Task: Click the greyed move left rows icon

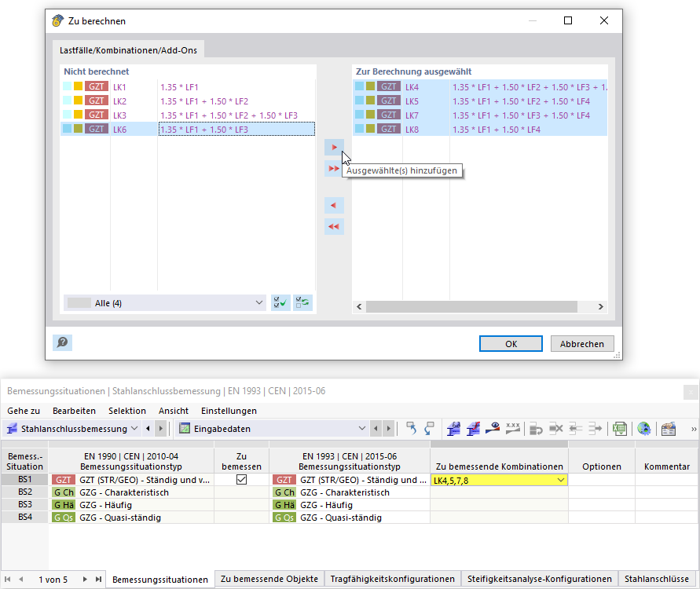Action: pos(575,429)
